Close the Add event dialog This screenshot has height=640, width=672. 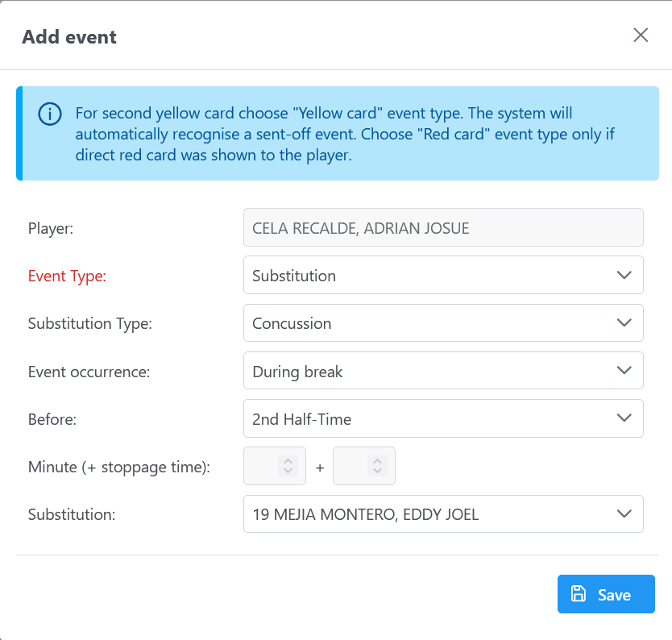pos(641,35)
